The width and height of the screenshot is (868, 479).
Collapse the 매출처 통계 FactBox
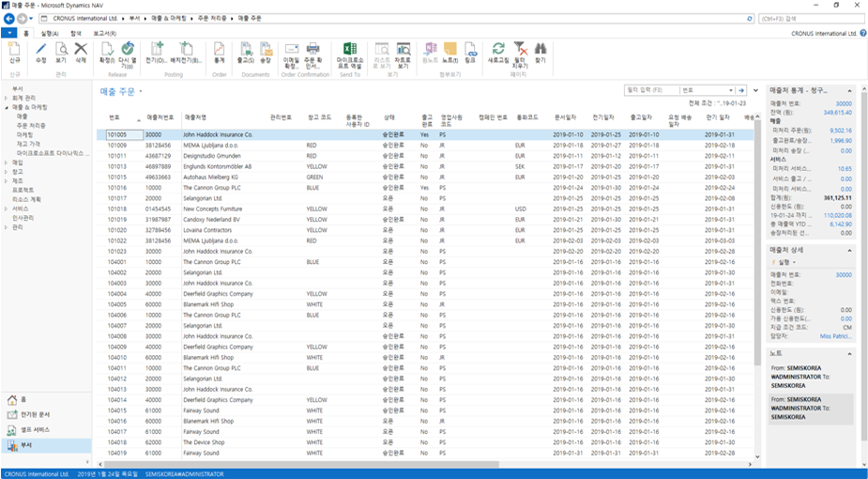pyautogui.click(x=850, y=90)
